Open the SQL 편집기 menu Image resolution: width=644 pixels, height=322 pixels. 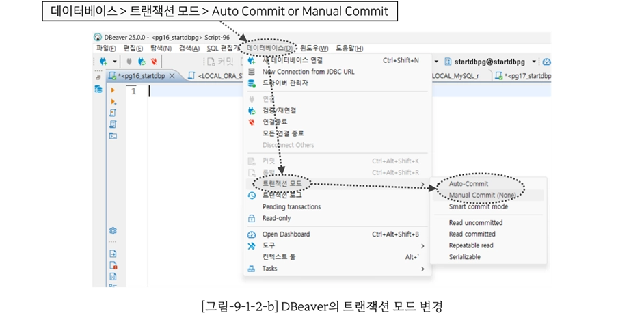tap(223, 48)
